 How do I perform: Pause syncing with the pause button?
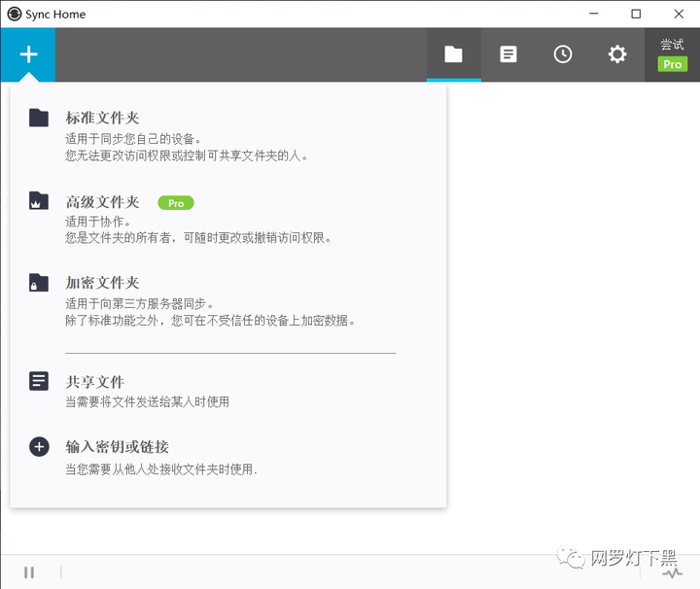pos(29,572)
